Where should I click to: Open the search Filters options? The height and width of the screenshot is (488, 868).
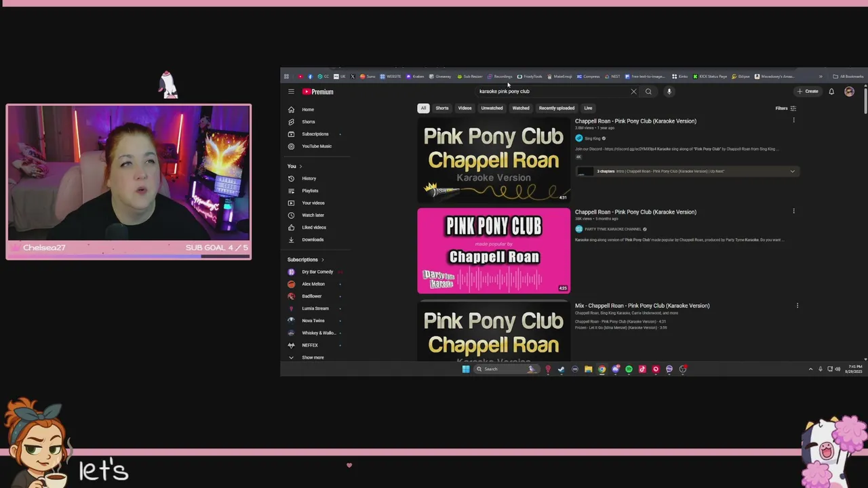[x=785, y=108]
